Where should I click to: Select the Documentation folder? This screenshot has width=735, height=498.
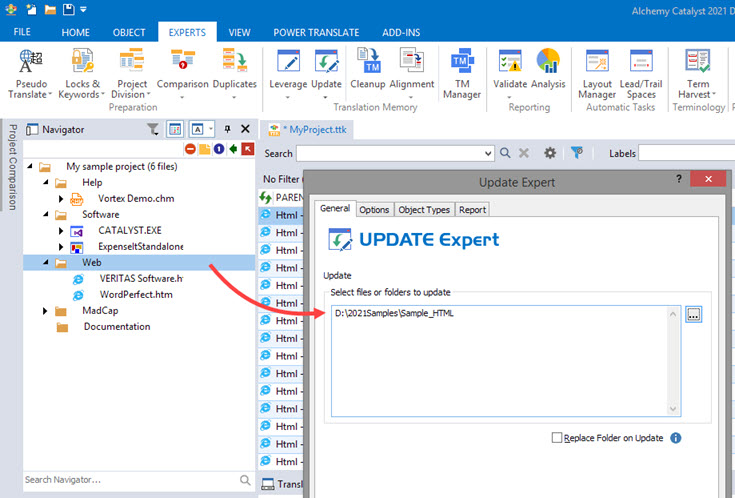point(117,327)
